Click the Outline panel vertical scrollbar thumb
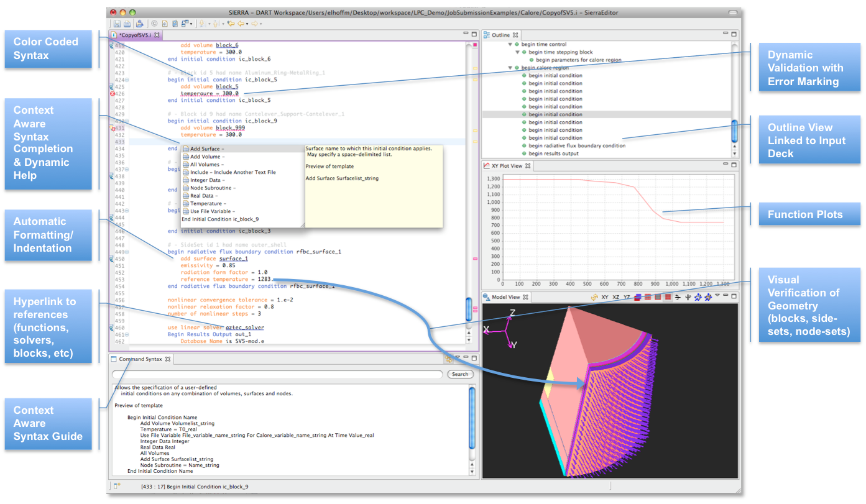Image resolution: width=866 pixels, height=504 pixels. (734, 131)
